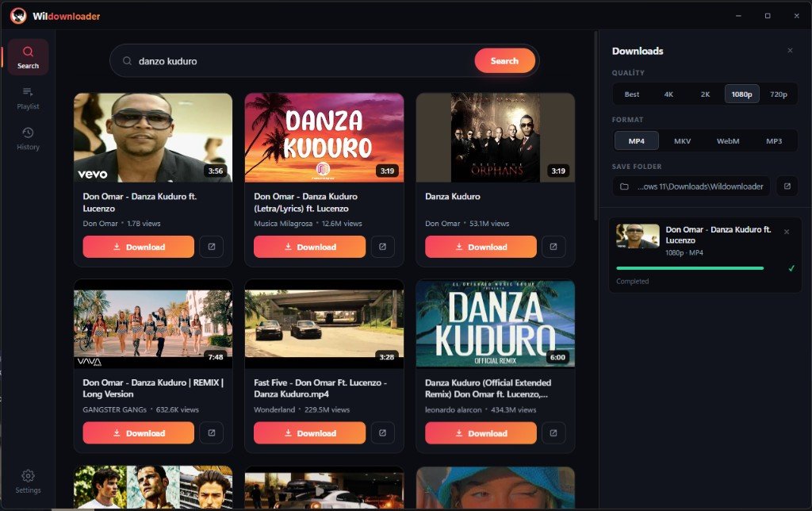
Task: Choose WebM format
Action: 728,141
